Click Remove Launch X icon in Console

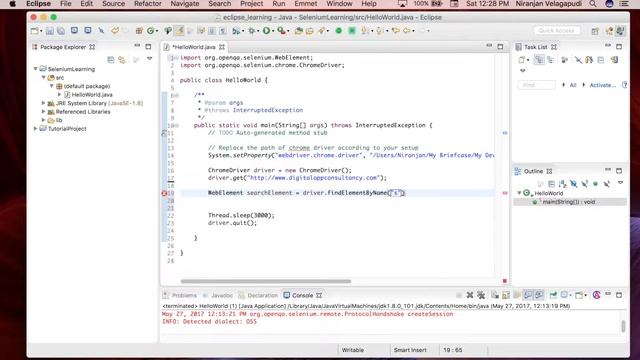470,295
